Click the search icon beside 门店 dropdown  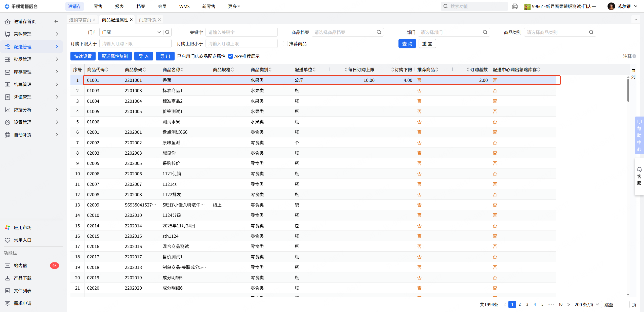[x=167, y=32]
